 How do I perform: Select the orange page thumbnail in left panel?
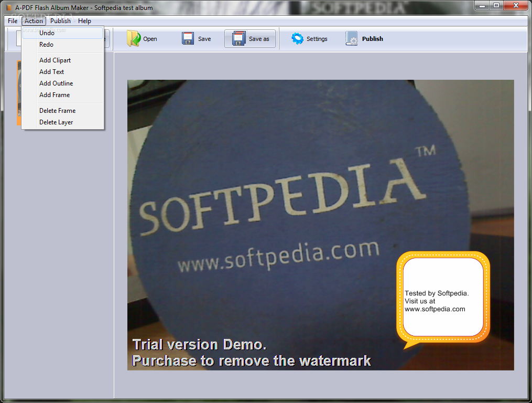(x=19, y=93)
